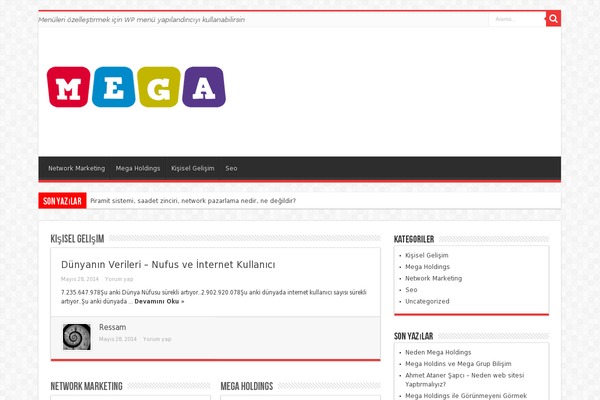This screenshot has width=600, height=400.
Task: Open article Dünyanın Verileri – Nufus ve İnternet Kullanıcı
Action: click(168, 264)
